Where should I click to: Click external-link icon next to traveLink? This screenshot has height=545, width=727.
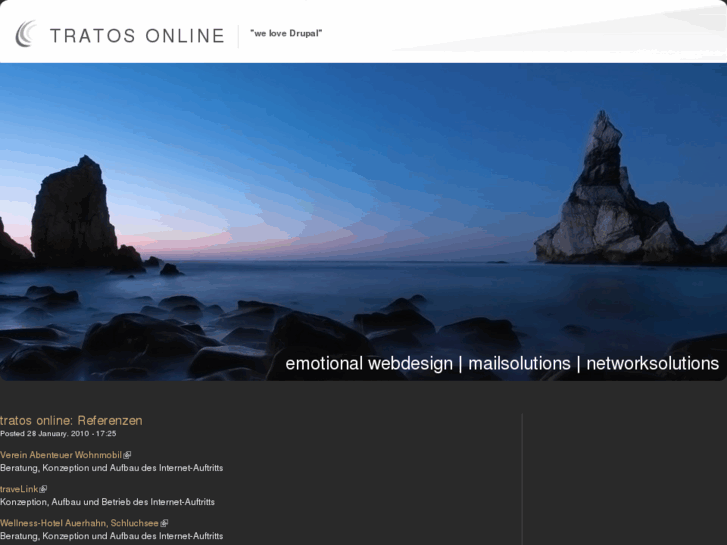(43, 489)
